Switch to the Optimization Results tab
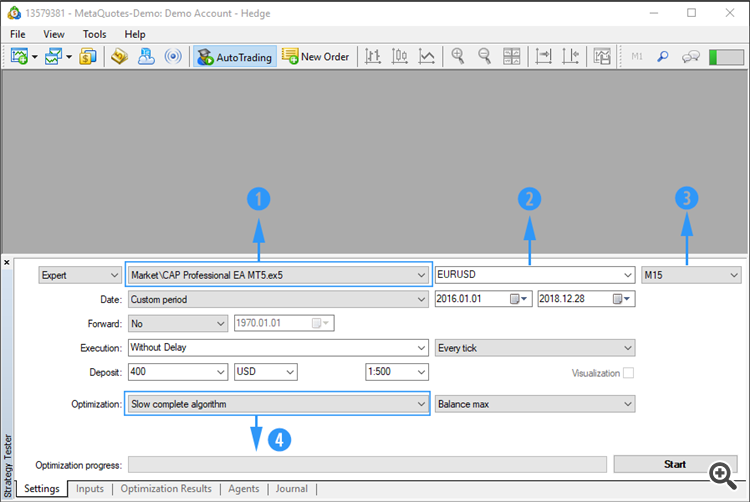Viewport: 750px width, 502px height. pos(166,489)
